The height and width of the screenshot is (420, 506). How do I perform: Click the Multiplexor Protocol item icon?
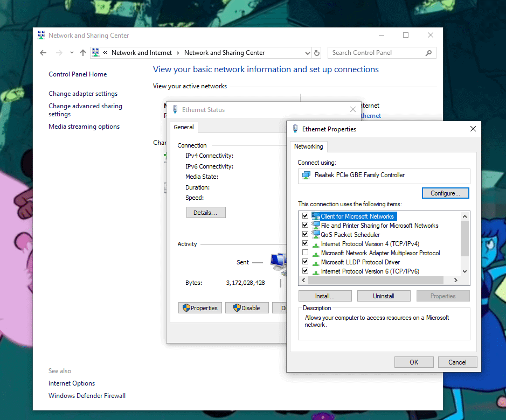[x=316, y=254]
